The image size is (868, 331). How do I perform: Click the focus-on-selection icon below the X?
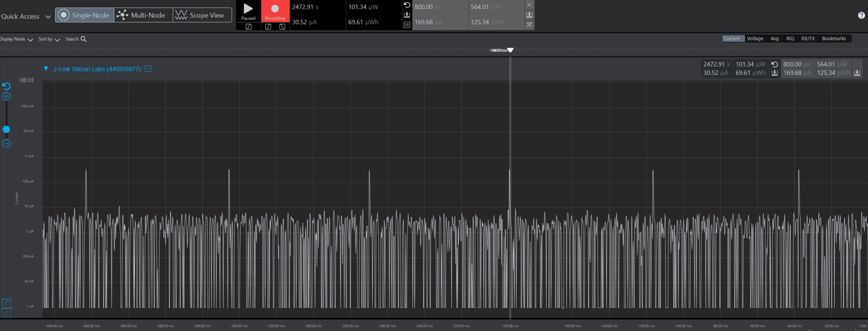click(x=529, y=25)
